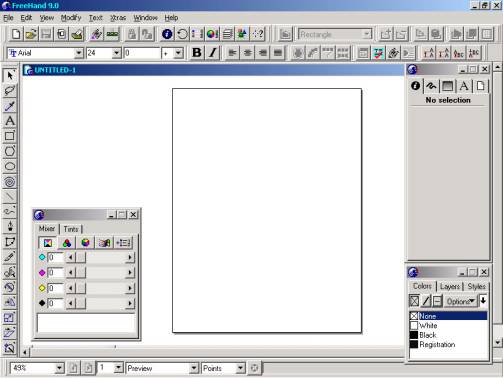The image size is (503, 378).
Task: Select the Rectangle tool in toolbox
Action: [x=10, y=136]
